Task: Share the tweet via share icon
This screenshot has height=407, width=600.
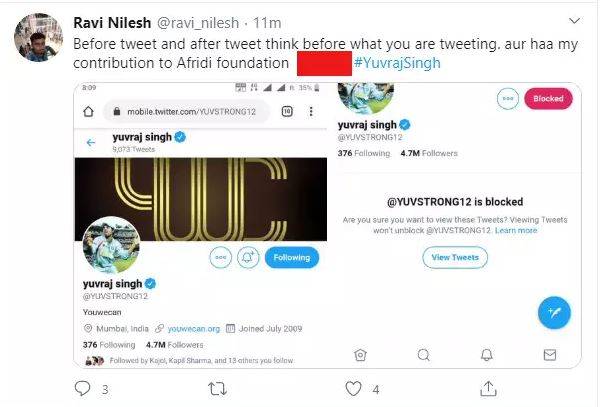Action: pyautogui.click(x=488, y=388)
